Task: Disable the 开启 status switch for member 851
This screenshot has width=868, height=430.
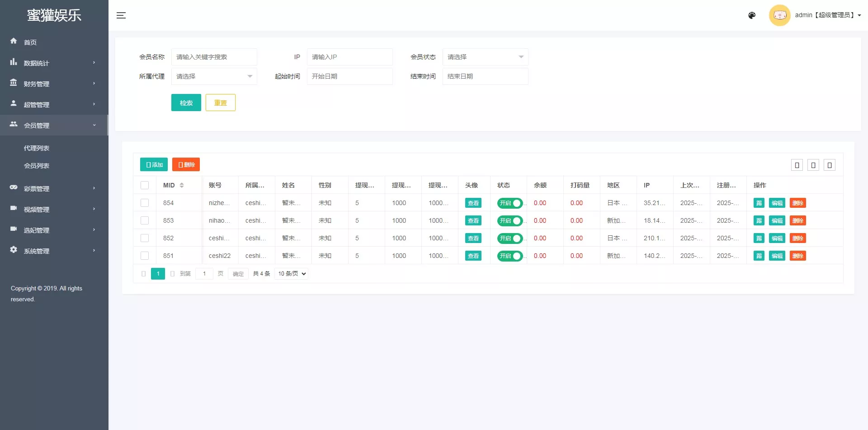Action: coord(509,256)
